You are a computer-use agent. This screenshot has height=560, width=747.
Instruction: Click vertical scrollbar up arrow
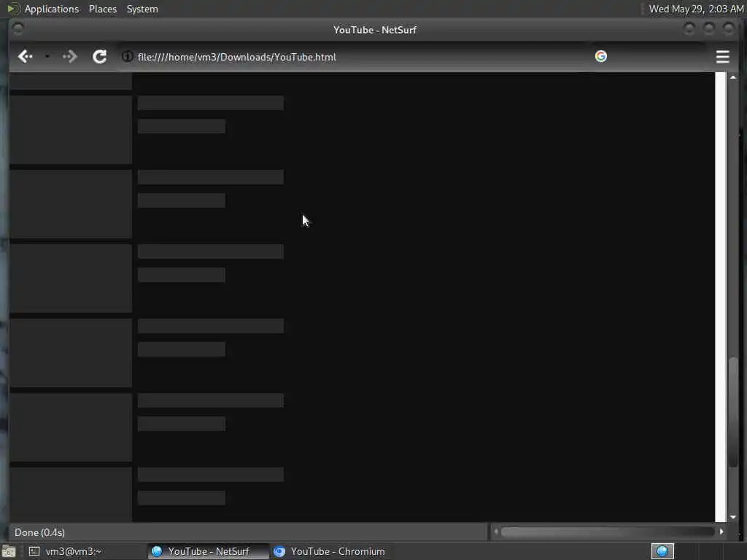coord(733,77)
